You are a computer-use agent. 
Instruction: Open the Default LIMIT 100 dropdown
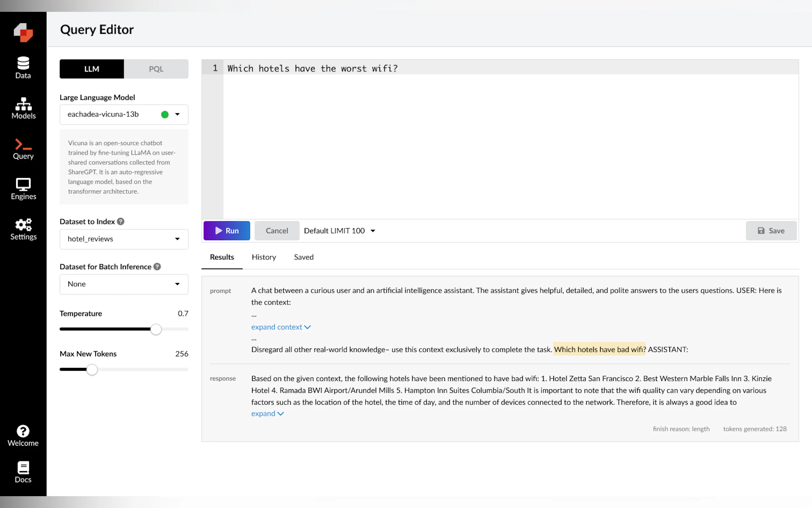[340, 231]
